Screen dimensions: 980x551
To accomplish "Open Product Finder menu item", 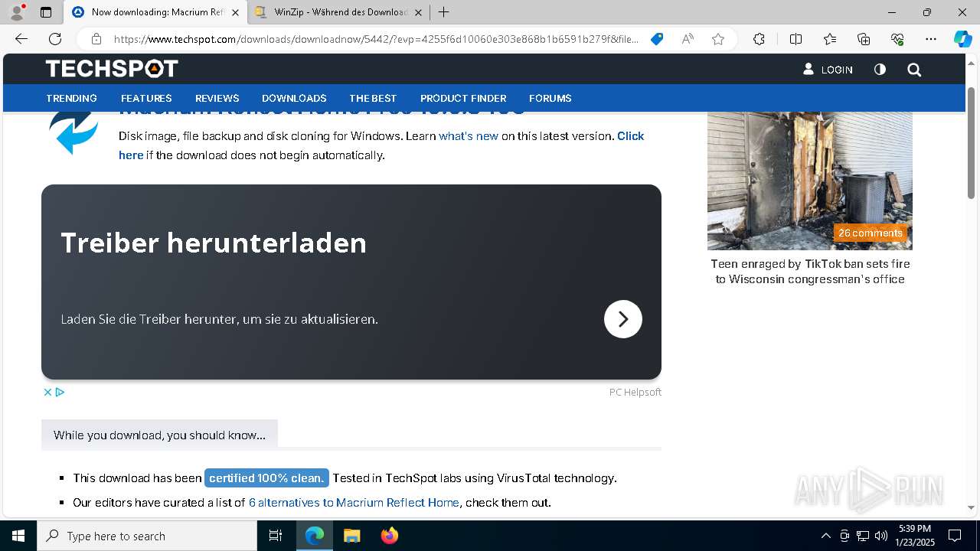I will (463, 98).
